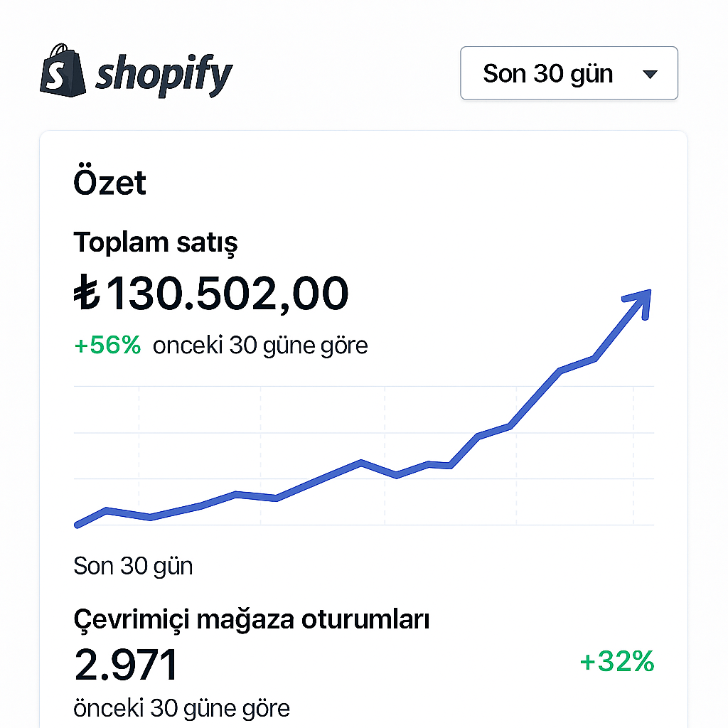Select the Turkish lira currency symbol
Viewport: 728px width, 728px height.
87,293
